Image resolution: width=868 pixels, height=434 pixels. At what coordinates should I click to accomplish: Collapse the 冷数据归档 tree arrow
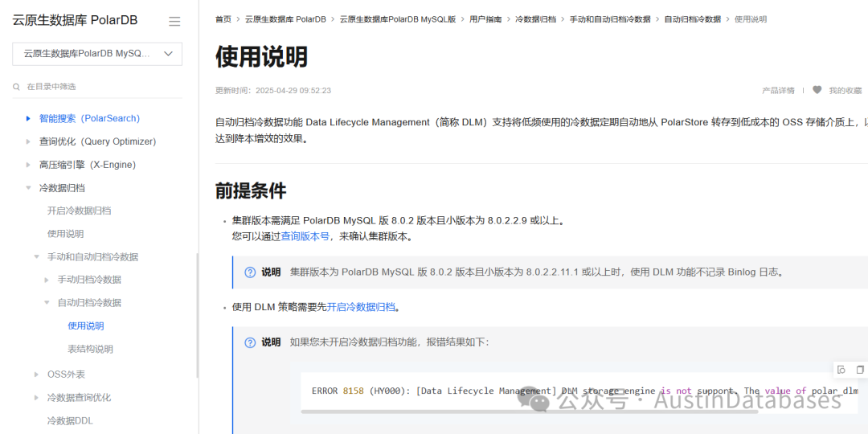28,187
